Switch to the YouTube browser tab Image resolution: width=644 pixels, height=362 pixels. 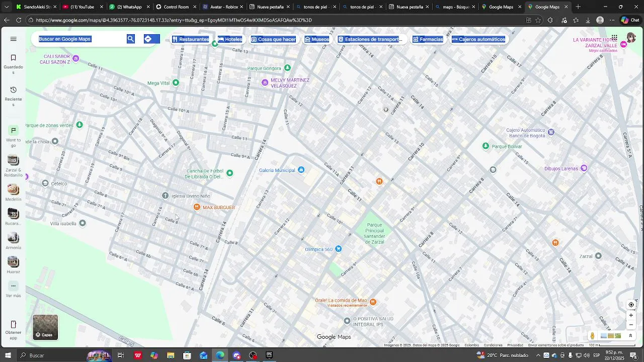tap(83, 7)
